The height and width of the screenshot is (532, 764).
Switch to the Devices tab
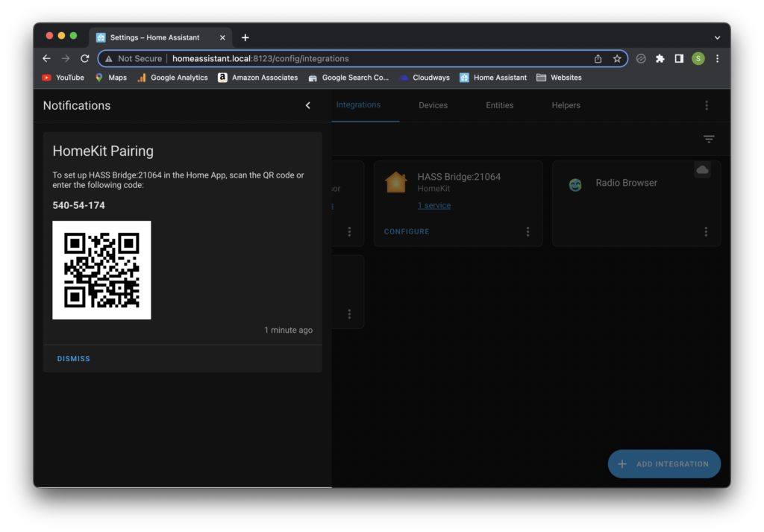pos(433,105)
